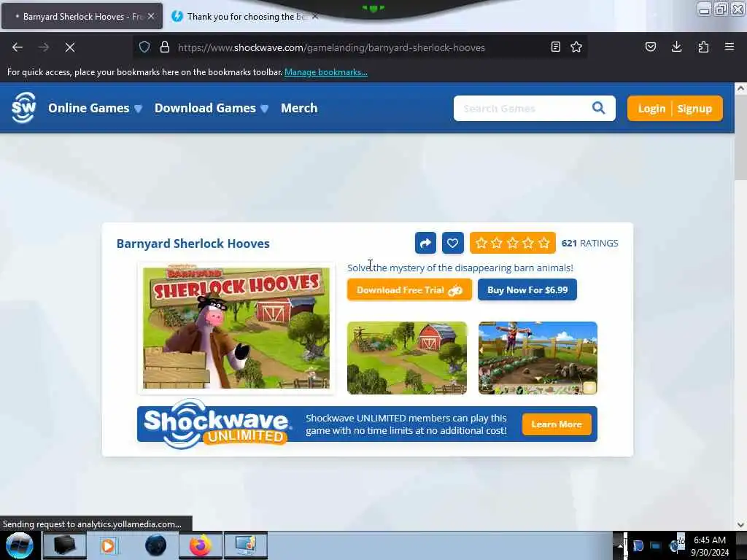Image resolution: width=747 pixels, height=560 pixels.
Task: Switch to Barnyard Sherlock Hooves tab
Action: coord(82,16)
